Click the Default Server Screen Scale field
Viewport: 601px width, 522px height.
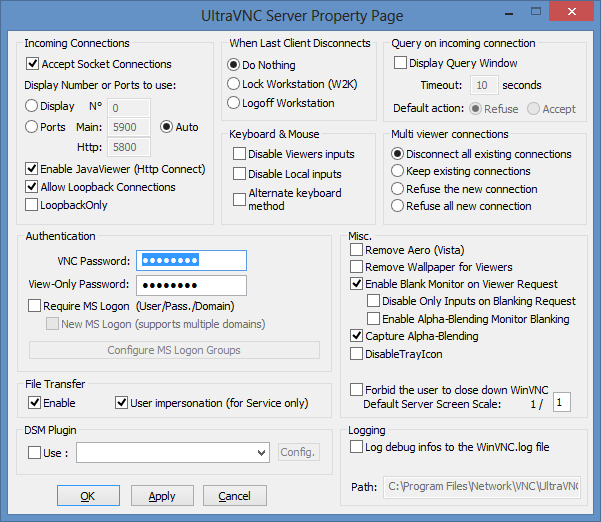tap(562, 402)
